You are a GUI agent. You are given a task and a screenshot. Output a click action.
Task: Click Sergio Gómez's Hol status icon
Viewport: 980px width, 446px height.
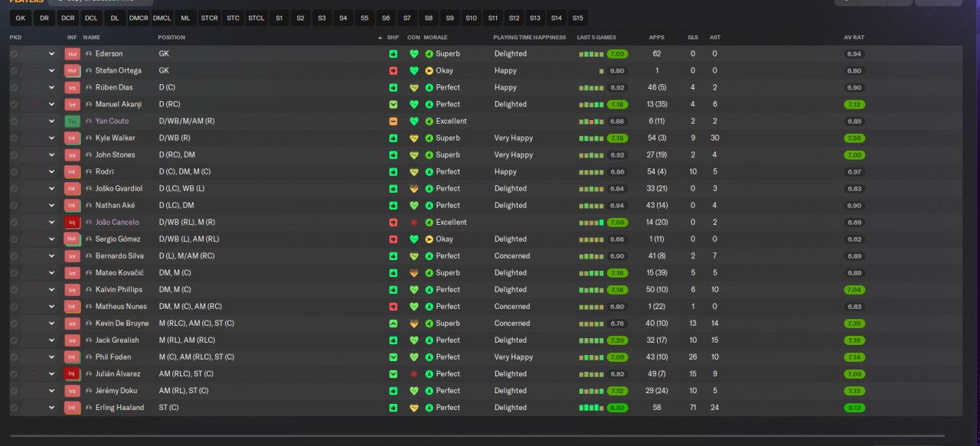coord(72,239)
